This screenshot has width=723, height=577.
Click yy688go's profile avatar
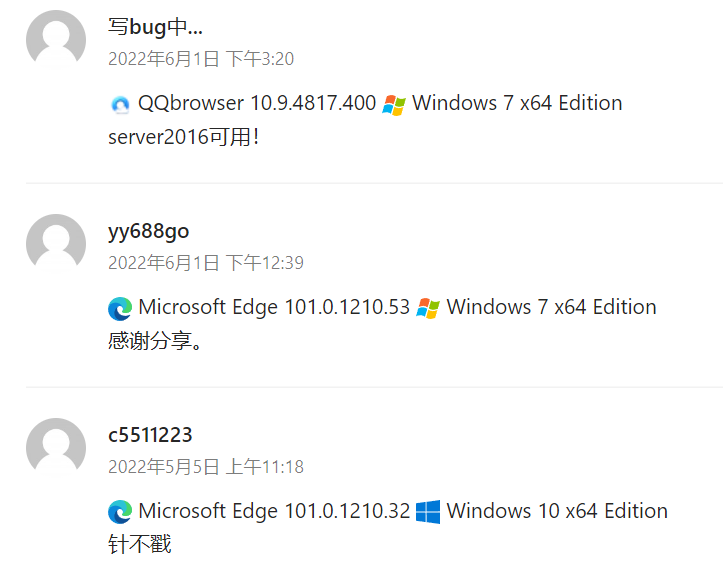[x=56, y=244]
